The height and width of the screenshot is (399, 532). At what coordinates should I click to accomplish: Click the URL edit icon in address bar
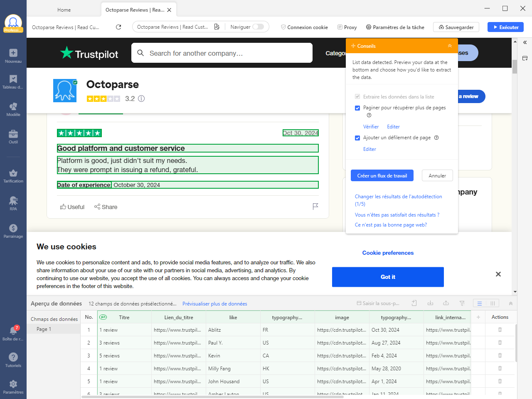[217, 27]
